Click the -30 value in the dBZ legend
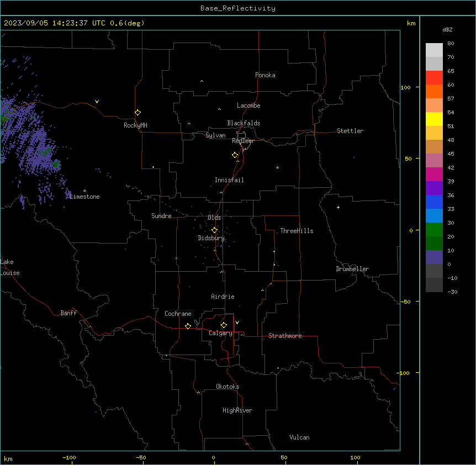 (x=452, y=292)
